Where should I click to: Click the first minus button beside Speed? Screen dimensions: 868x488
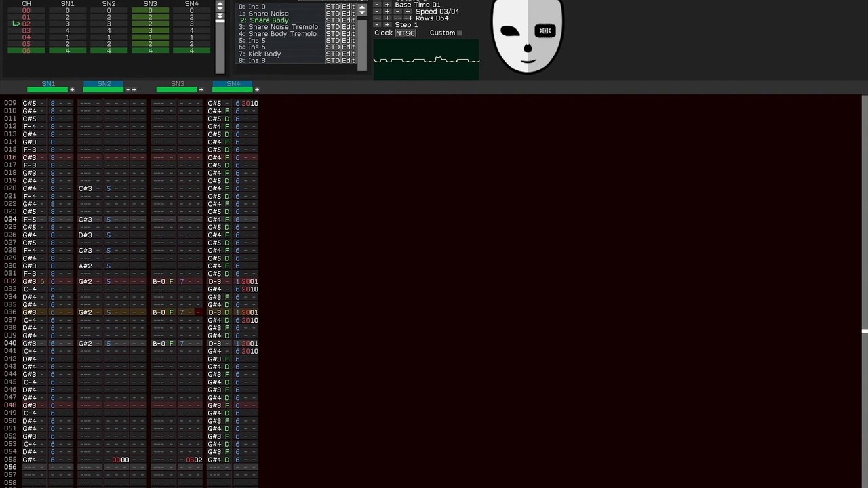click(x=377, y=12)
